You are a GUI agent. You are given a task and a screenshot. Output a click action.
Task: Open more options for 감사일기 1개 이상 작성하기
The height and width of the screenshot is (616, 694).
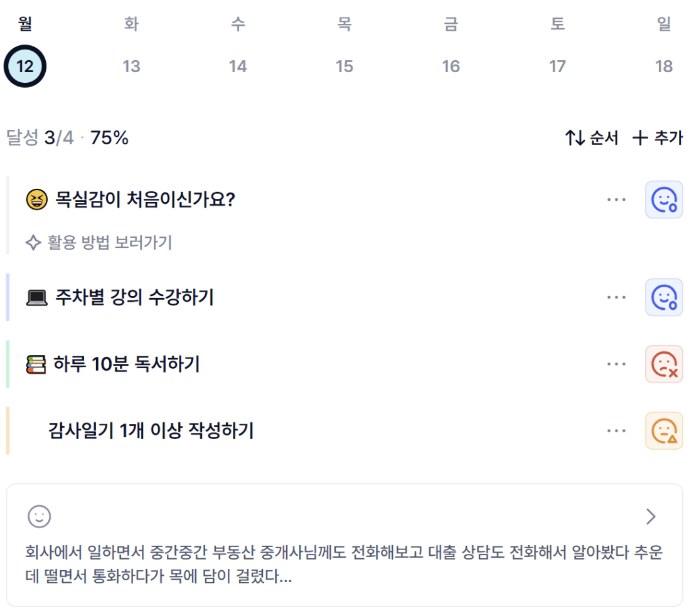coord(616,431)
